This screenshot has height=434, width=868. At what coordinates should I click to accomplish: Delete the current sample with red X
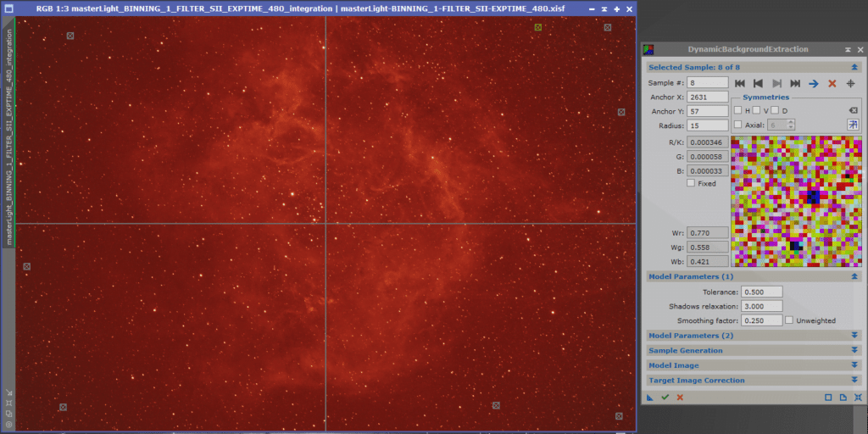(x=832, y=84)
